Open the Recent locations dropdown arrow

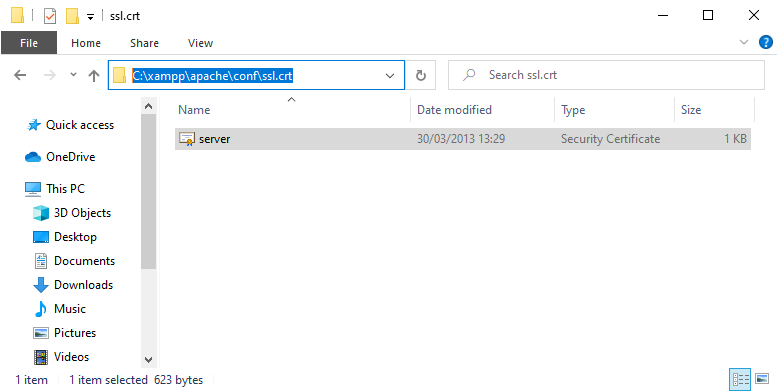(73, 75)
